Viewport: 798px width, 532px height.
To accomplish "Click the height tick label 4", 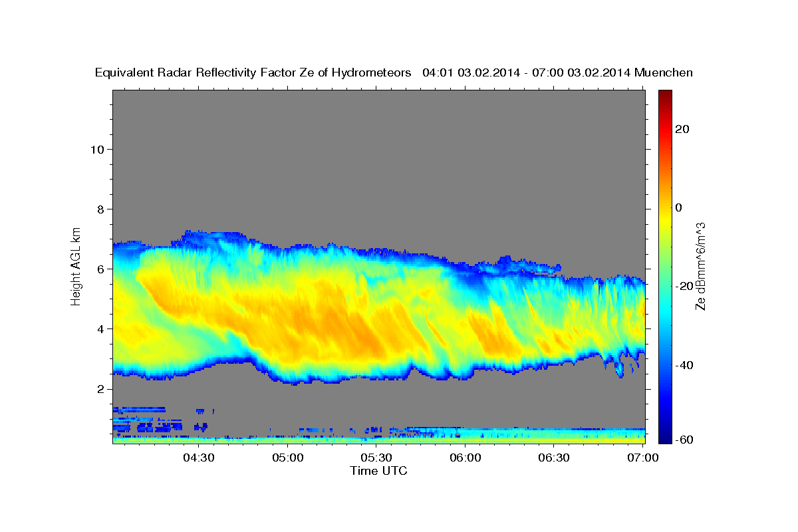I will point(100,329).
